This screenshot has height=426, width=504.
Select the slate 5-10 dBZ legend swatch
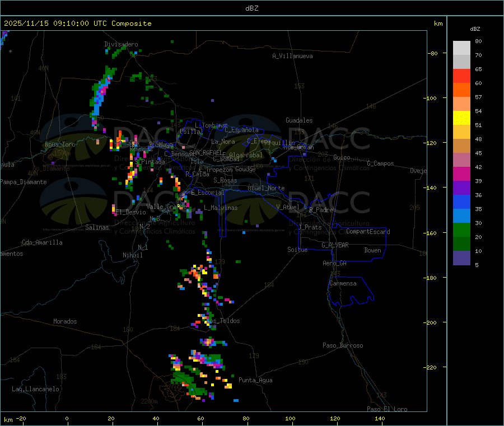[x=461, y=258]
